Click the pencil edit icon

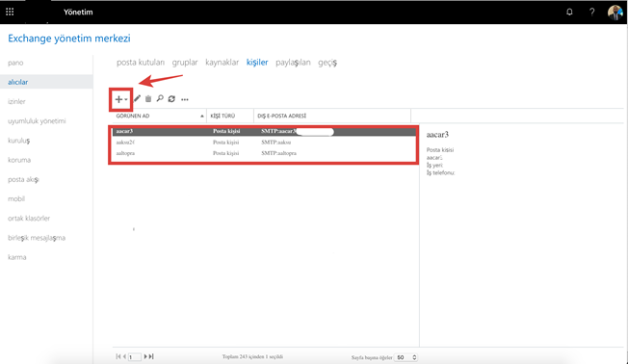point(138,98)
